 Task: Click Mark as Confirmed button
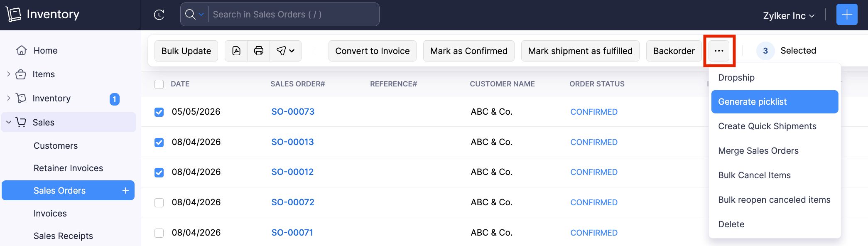(469, 51)
